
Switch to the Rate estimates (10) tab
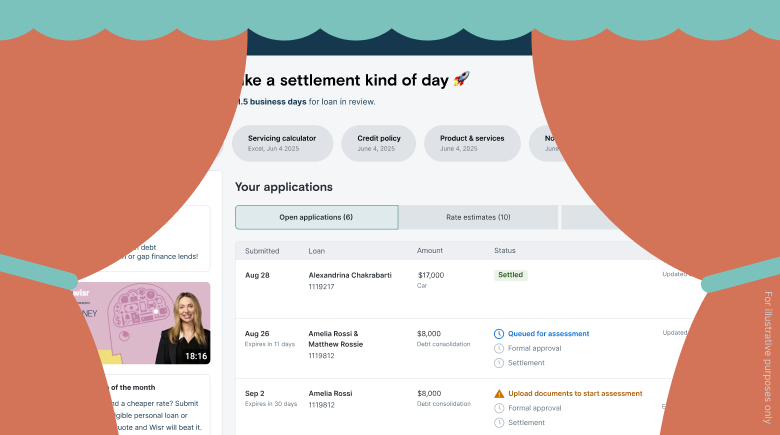coord(478,218)
